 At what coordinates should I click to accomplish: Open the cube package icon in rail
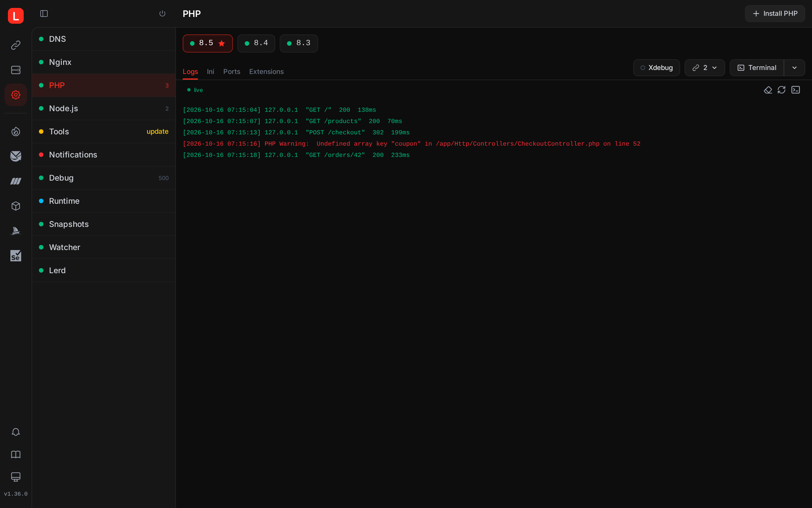16,206
